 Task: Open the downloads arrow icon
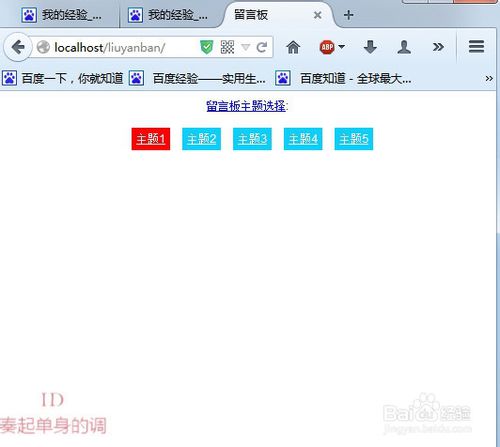tap(370, 47)
